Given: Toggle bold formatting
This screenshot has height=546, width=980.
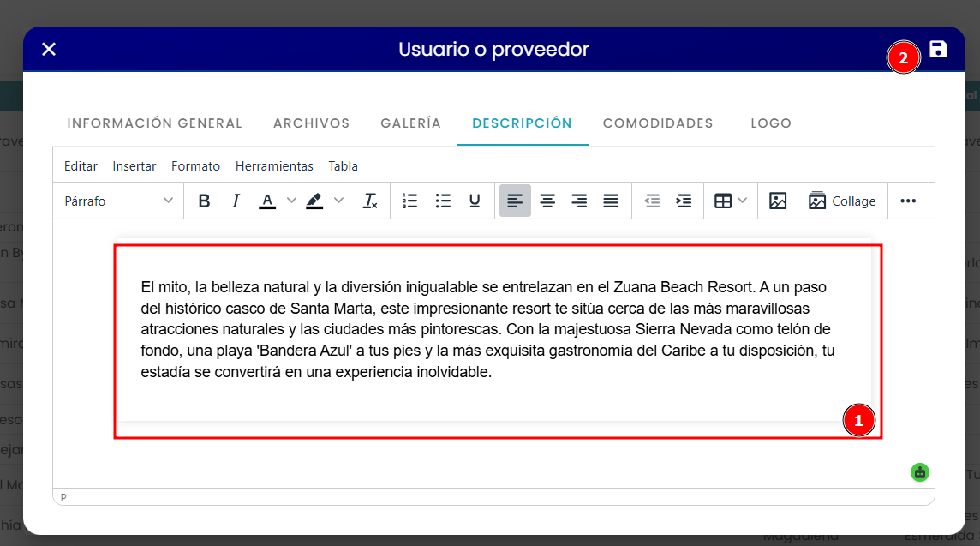Looking at the screenshot, I should [x=204, y=201].
